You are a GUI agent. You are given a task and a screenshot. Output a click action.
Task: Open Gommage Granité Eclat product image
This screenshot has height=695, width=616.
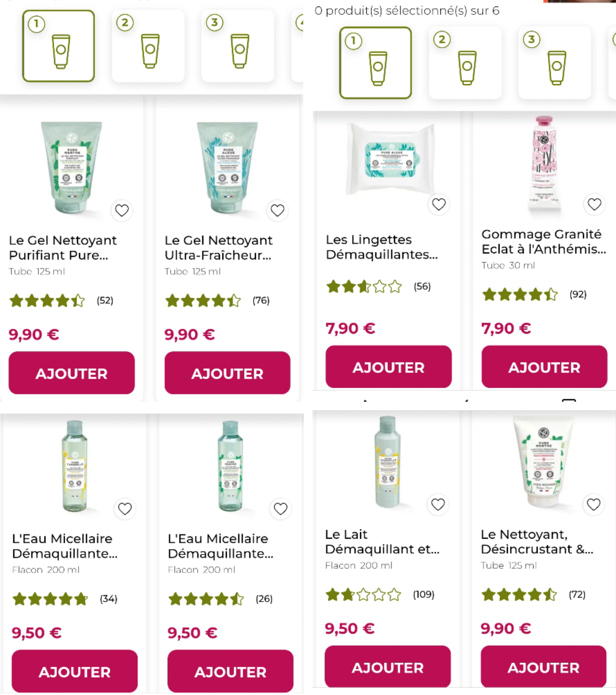(x=544, y=165)
